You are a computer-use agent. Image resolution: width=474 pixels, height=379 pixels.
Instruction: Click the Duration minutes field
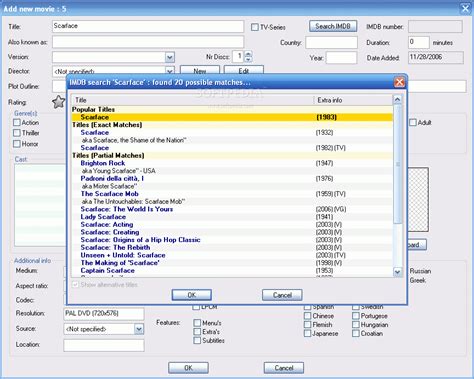(x=419, y=42)
